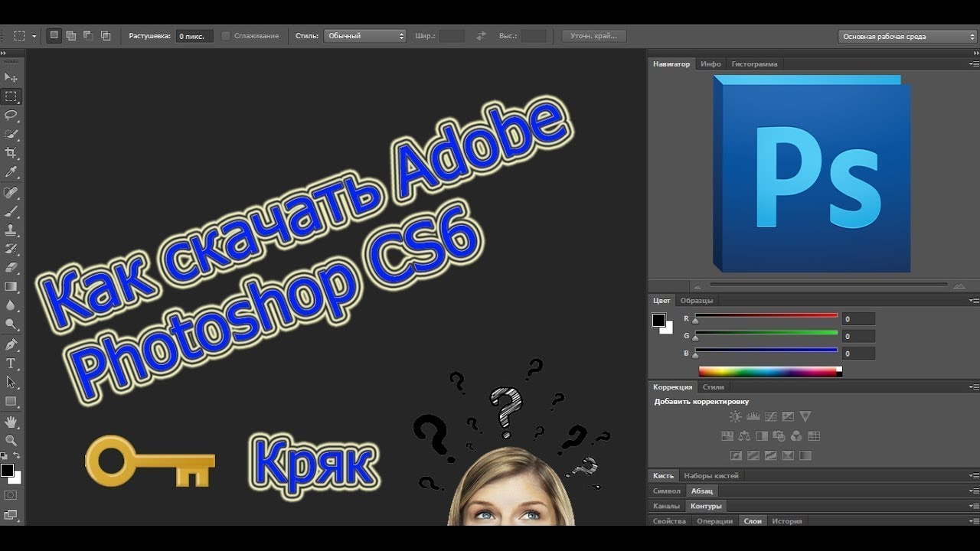Select the Eraser tool
Viewport: 980px width, 551px height.
click(11, 268)
